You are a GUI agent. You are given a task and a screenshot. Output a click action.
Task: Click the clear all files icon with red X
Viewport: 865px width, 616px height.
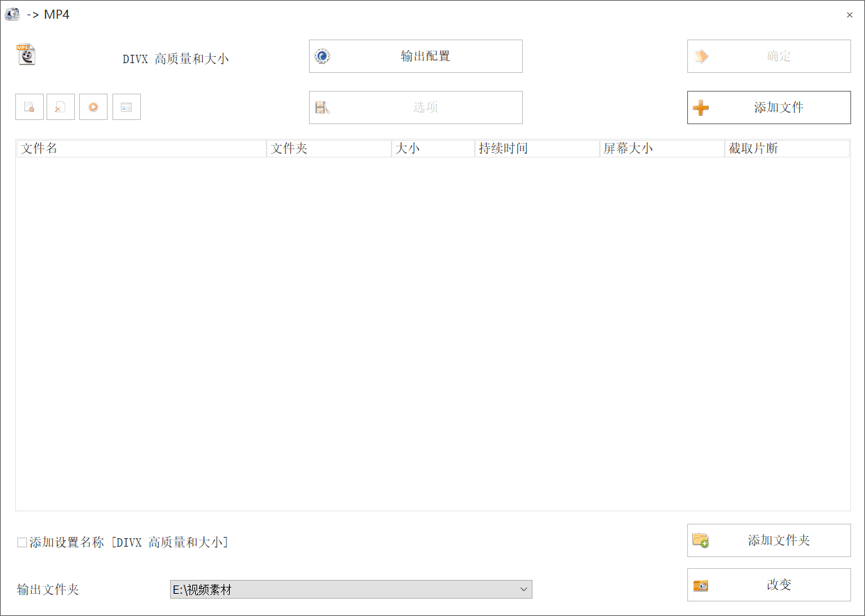point(60,107)
